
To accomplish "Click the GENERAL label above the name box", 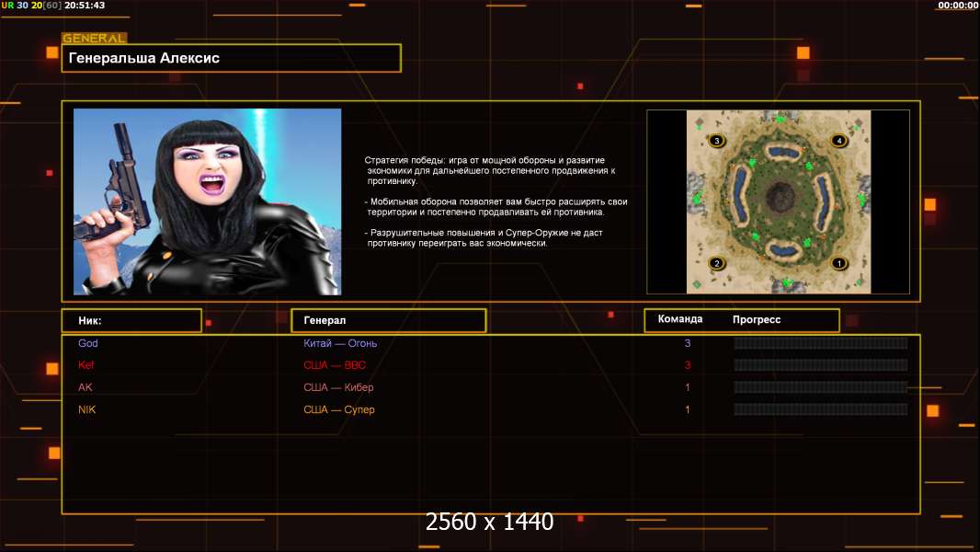I will pos(95,38).
